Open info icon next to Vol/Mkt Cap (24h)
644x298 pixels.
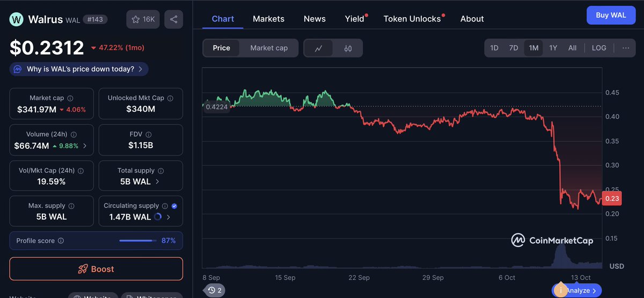[80, 171]
